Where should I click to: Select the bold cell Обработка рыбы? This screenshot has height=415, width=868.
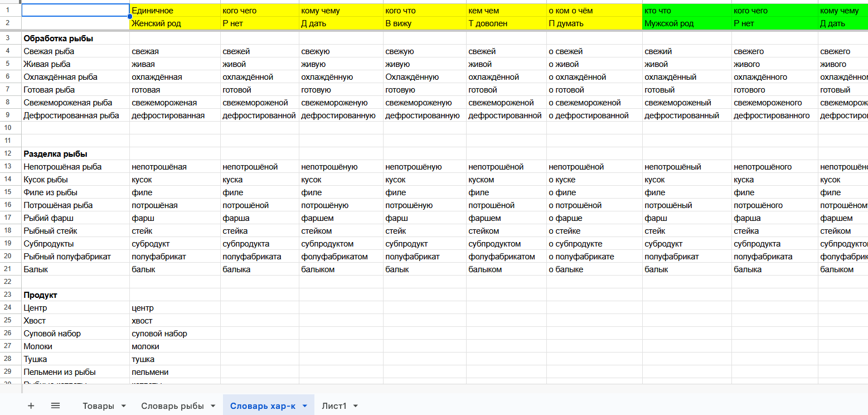[75, 38]
